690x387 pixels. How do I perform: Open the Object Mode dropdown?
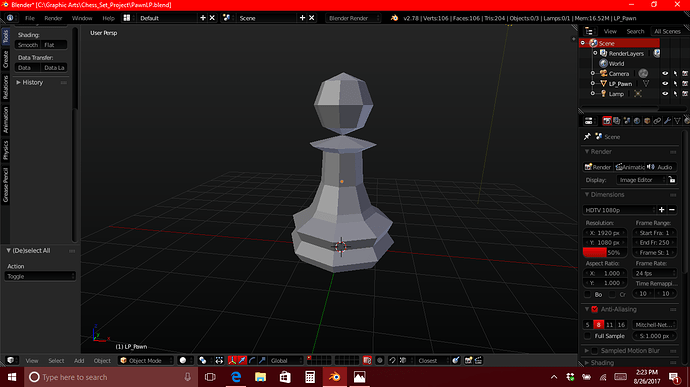tap(146, 361)
